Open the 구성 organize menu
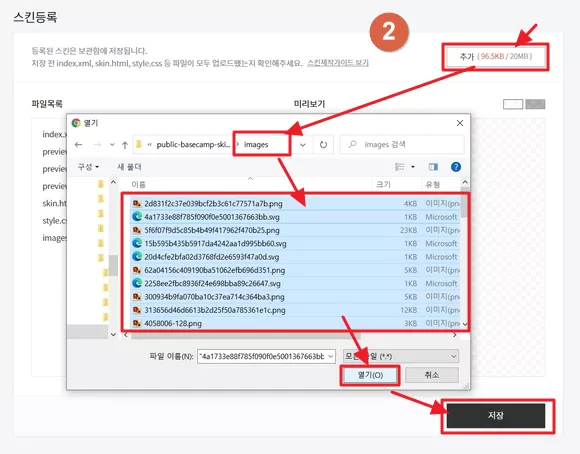This screenshot has width=580, height=454. coord(88,167)
